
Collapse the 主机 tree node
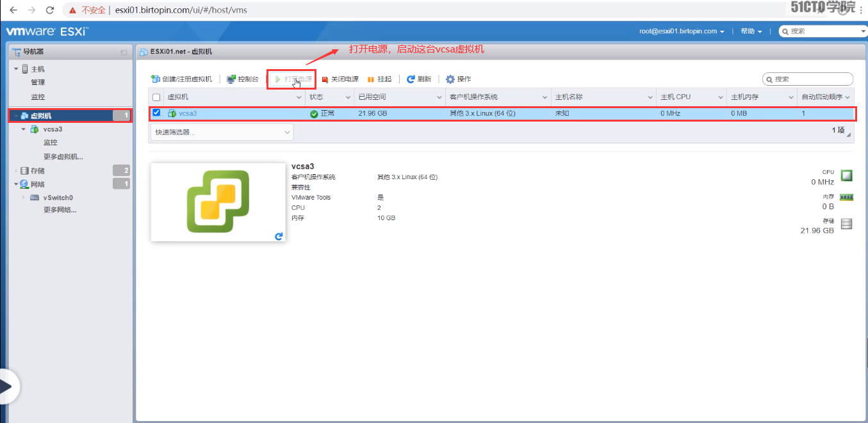tap(16, 68)
